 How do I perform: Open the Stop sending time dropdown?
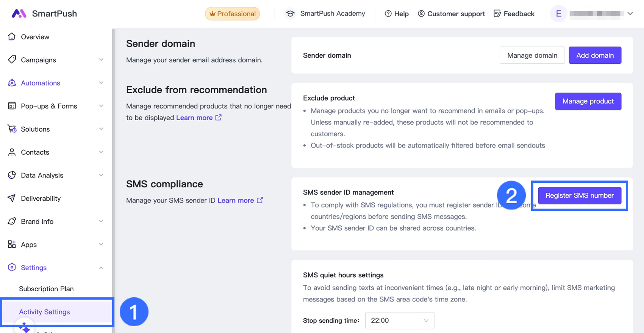click(399, 320)
